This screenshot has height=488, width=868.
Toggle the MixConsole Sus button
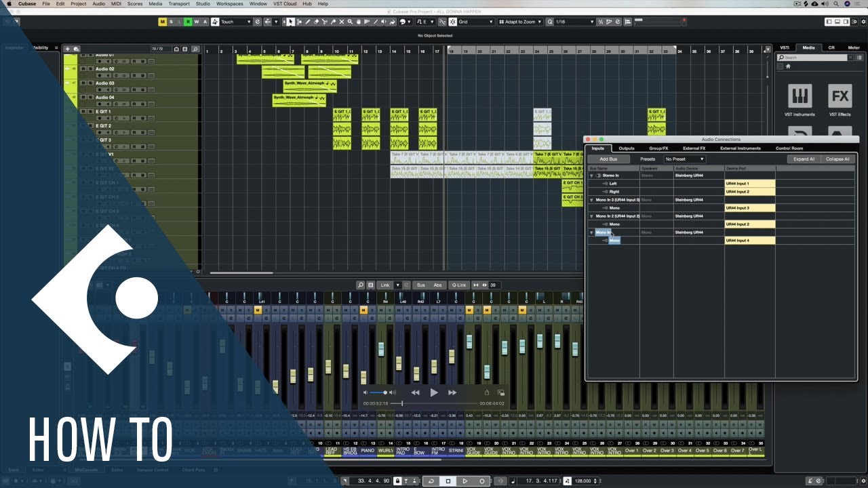click(x=421, y=285)
